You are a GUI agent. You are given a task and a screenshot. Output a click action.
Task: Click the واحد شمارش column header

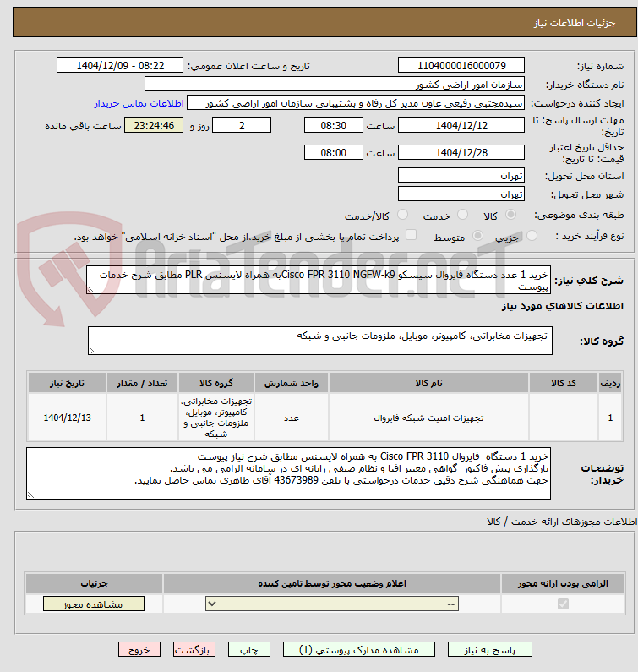click(x=292, y=383)
